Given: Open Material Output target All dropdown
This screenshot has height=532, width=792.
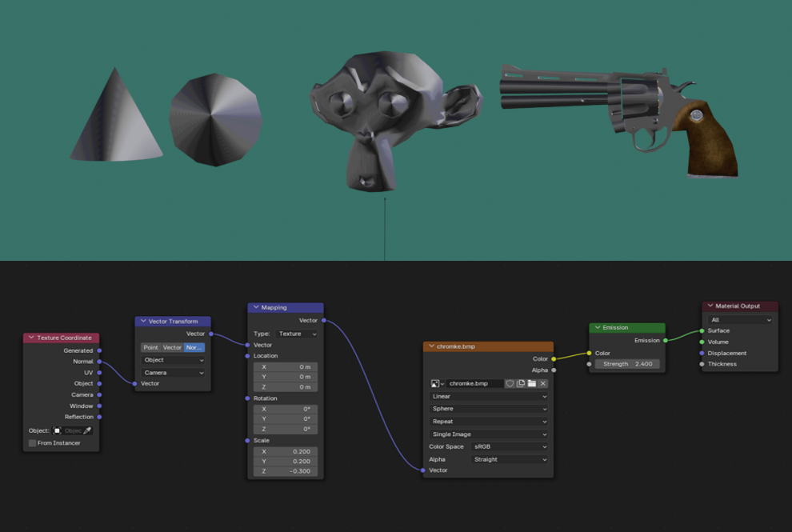Looking at the screenshot, I should pyautogui.click(x=740, y=320).
